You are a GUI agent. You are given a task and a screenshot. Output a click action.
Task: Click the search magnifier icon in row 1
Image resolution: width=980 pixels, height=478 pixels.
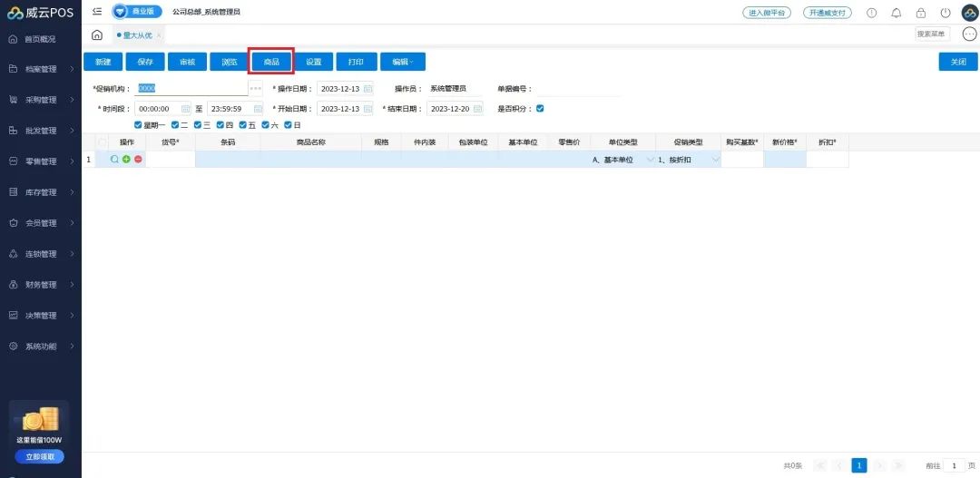[x=114, y=160]
